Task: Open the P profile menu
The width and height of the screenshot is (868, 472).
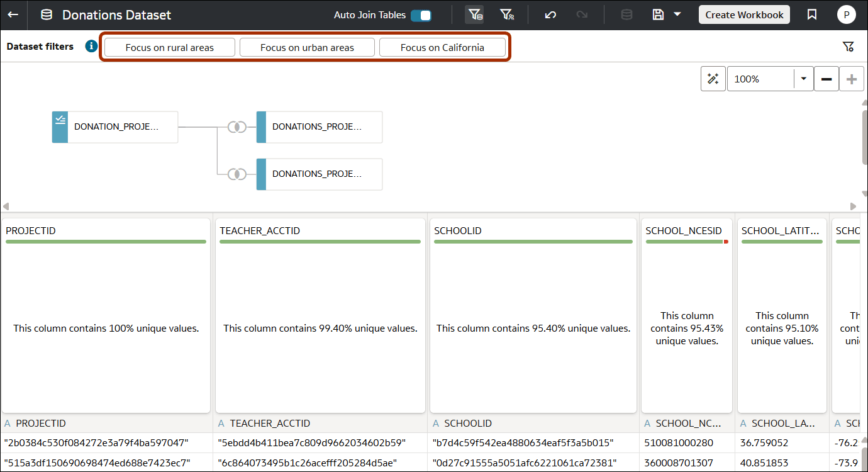Action: [x=847, y=14]
